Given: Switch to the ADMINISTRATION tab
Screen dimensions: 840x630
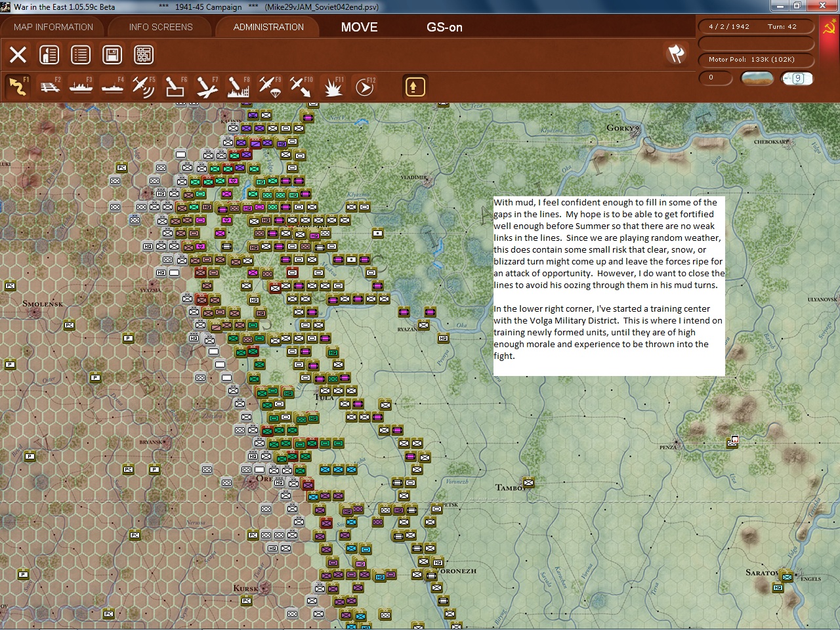Looking at the screenshot, I should [268, 27].
